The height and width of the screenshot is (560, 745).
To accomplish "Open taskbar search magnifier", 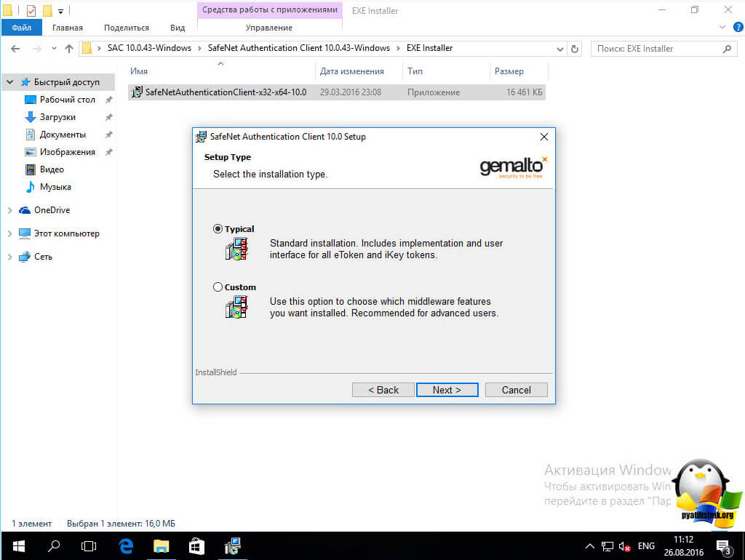I will click(x=54, y=546).
